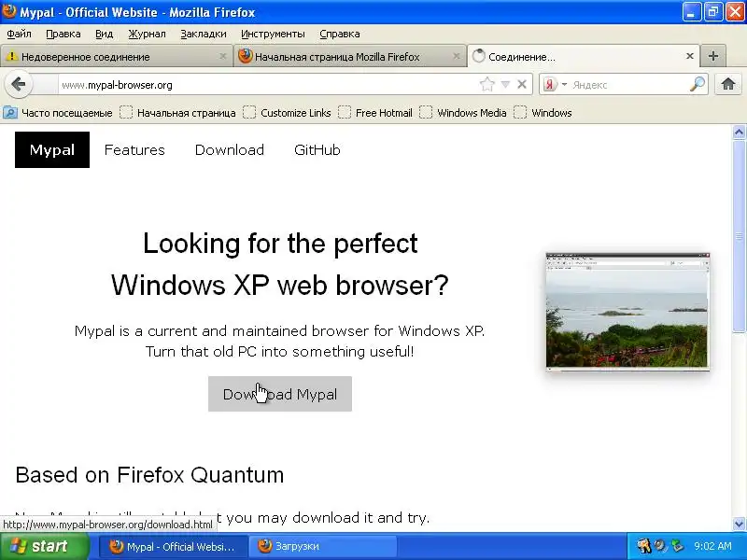Switch to the 'Недоверенное соединение' tab

(x=116, y=57)
